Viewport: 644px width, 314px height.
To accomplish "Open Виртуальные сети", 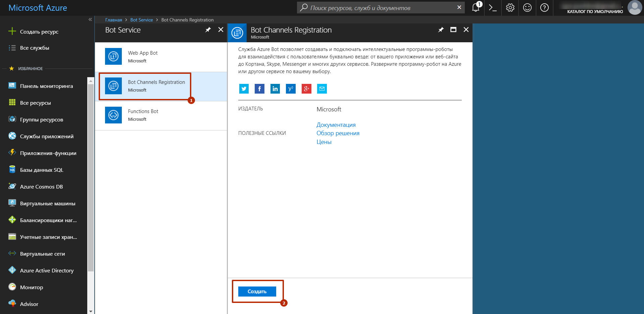I will [x=42, y=254].
